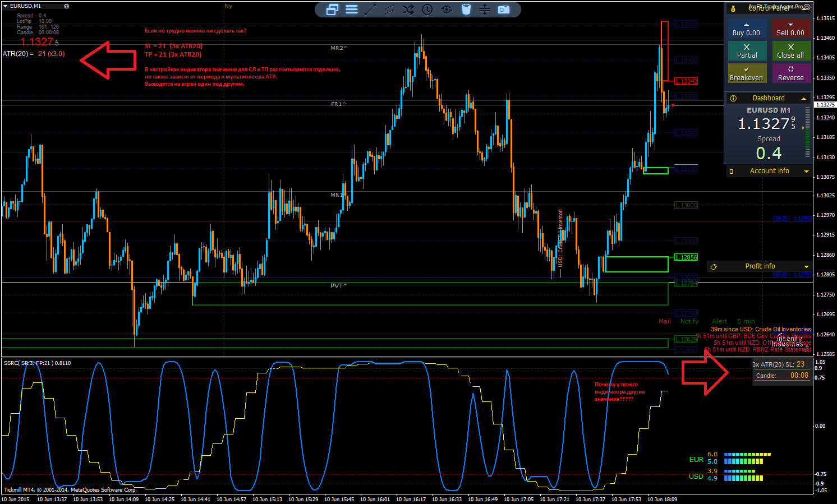Collapse the Dashboard section arrow
The height and width of the screenshot is (504, 837).
point(804,99)
